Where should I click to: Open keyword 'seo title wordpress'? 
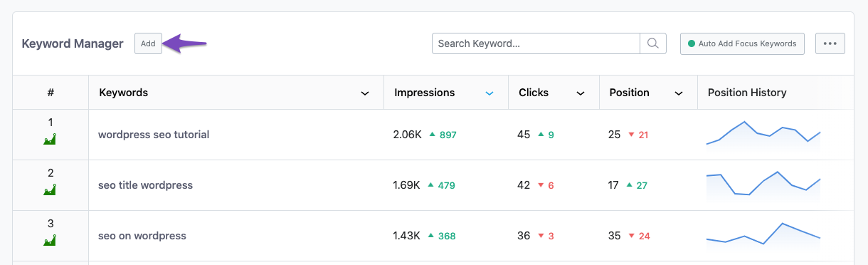[x=146, y=185]
